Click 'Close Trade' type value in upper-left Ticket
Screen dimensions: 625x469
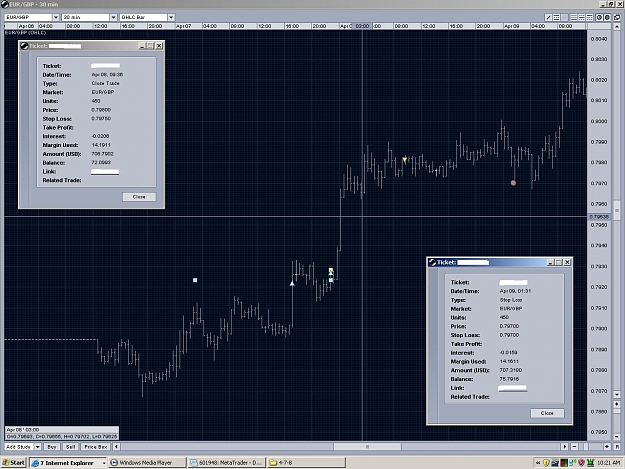pos(105,83)
